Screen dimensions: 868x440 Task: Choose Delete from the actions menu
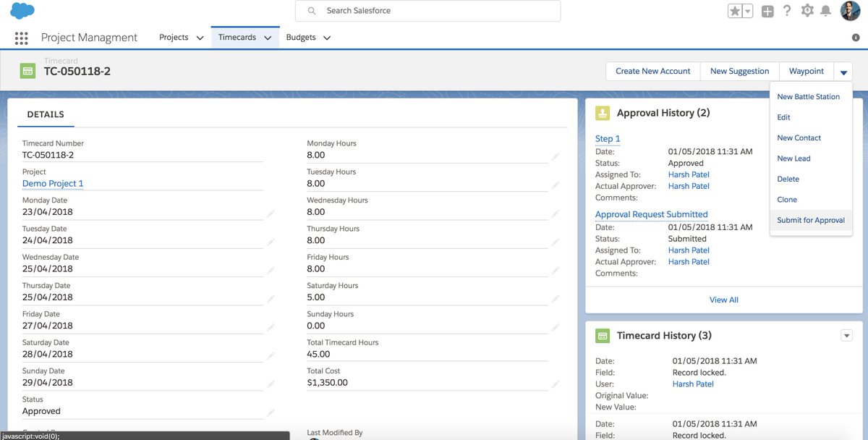coord(788,179)
